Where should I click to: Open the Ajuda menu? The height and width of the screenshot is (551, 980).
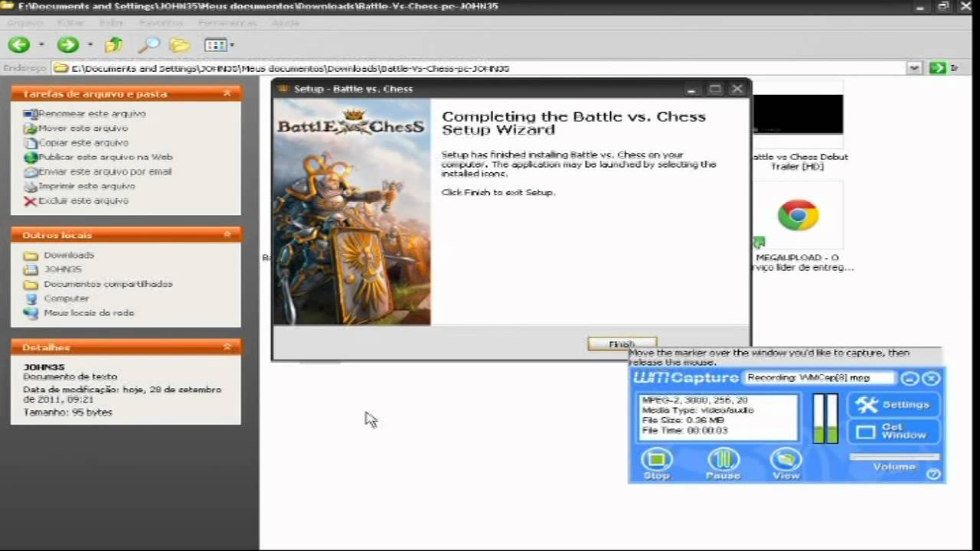(x=286, y=23)
